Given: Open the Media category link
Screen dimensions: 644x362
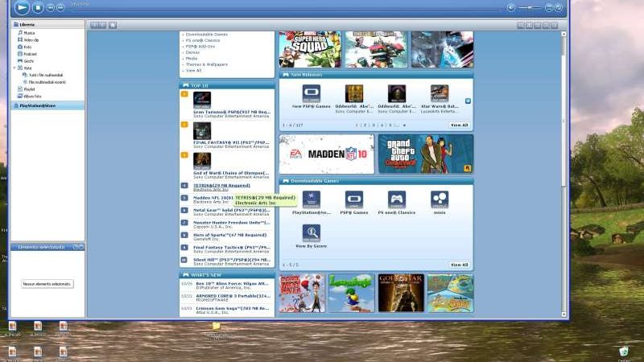Looking at the screenshot, I should click(192, 58).
